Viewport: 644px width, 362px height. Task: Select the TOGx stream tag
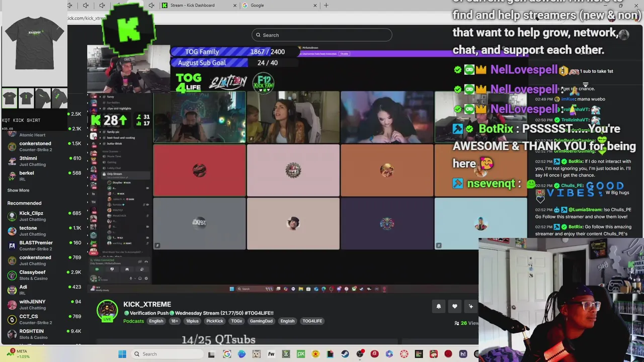(x=236, y=321)
